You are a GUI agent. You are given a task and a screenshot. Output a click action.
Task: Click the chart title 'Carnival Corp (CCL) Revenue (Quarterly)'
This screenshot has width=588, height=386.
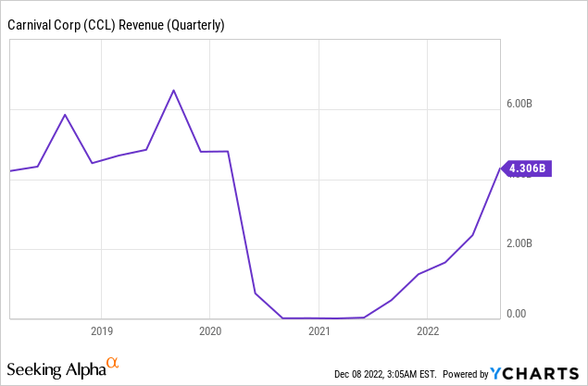pyautogui.click(x=116, y=25)
